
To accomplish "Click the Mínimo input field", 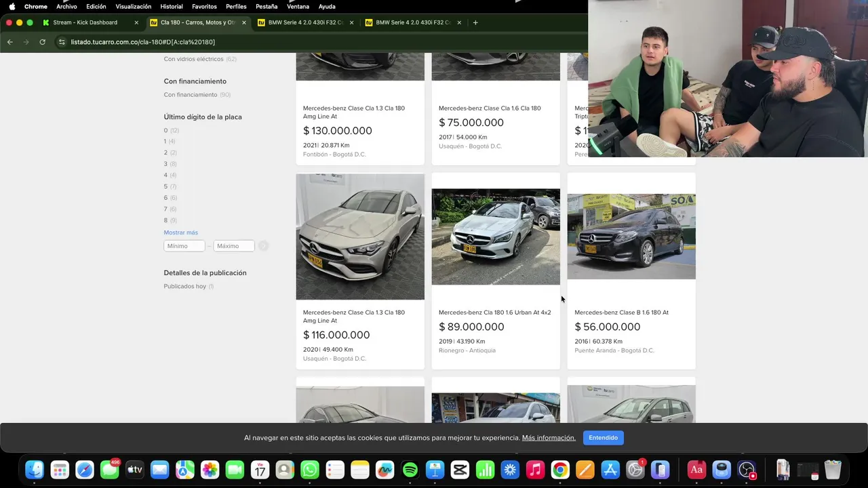I will (x=184, y=246).
